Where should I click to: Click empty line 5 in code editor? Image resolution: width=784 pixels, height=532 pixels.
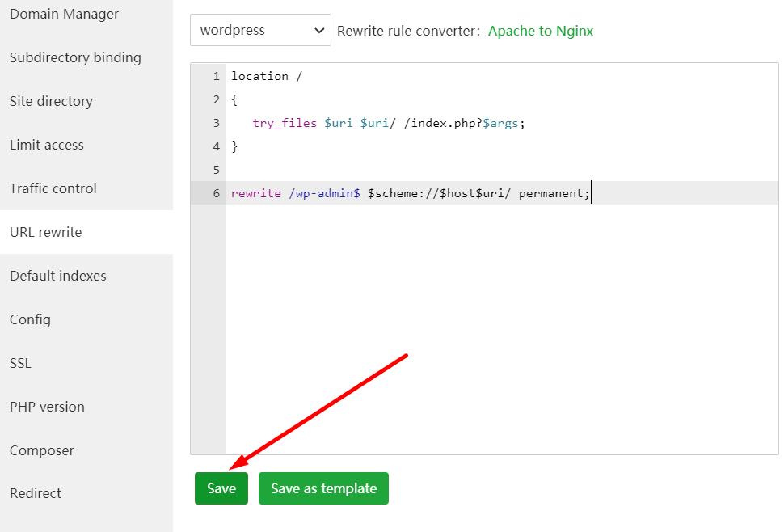pyautogui.click(x=485, y=170)
